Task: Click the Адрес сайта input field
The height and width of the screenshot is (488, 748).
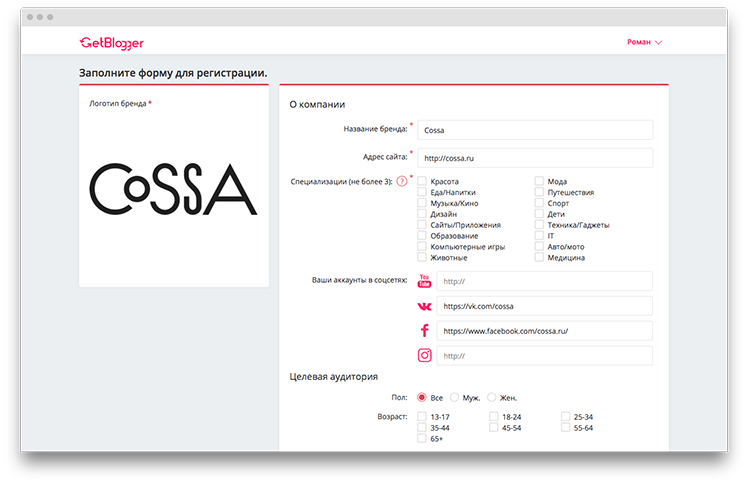Action: [x=535, y=158]
